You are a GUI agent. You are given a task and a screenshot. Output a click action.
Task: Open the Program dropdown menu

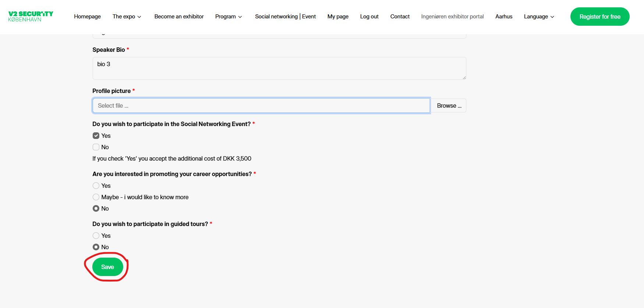tap(228, 17)
